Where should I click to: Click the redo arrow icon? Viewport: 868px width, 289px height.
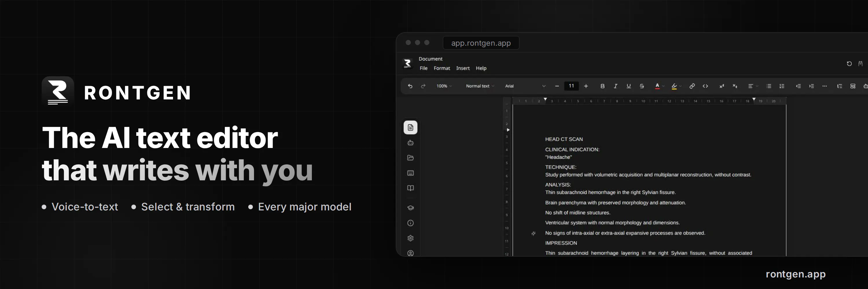tap(423, 86)
